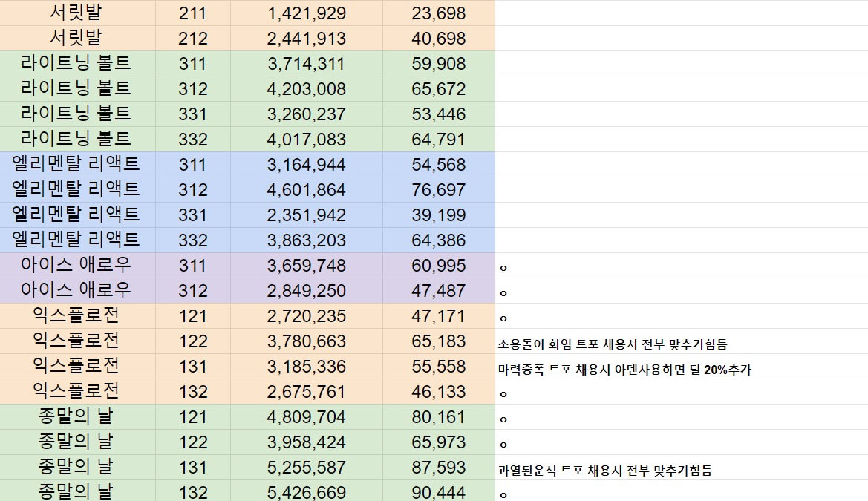Click the cell showing 3,958,424
The image size is (868, 501).
point(306,442)
